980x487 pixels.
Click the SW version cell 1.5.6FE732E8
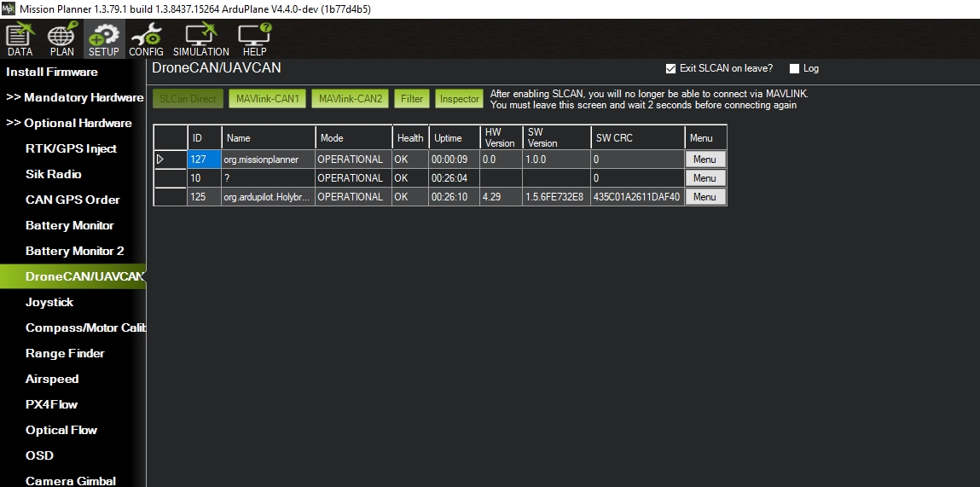click(556, 197)
